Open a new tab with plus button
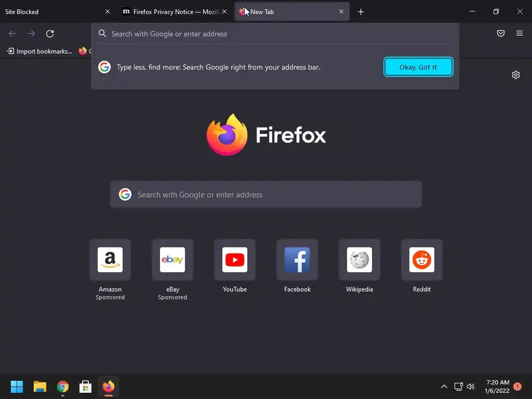Screen dimensions: 532x399 (x=361, y=12)
